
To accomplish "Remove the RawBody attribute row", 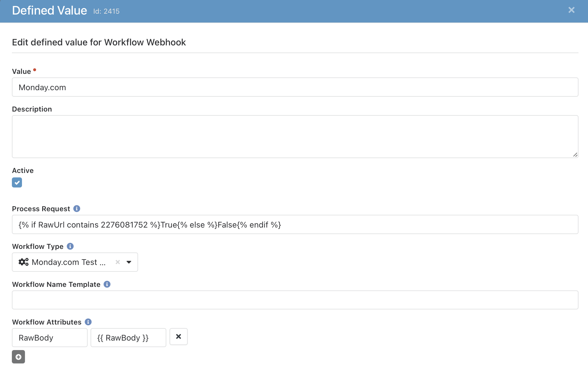I will click(178, 336).
